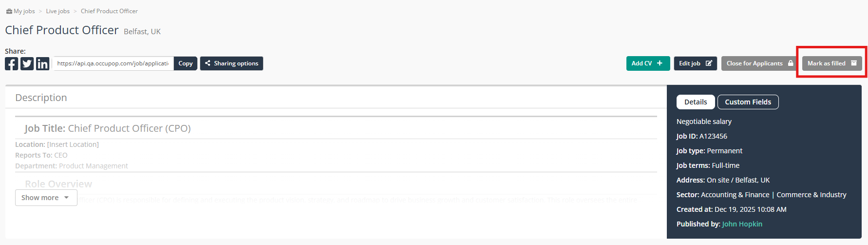The image size is (868, 245).
Task: Share job on Facebook icon
Action: [x=12, y=63]
